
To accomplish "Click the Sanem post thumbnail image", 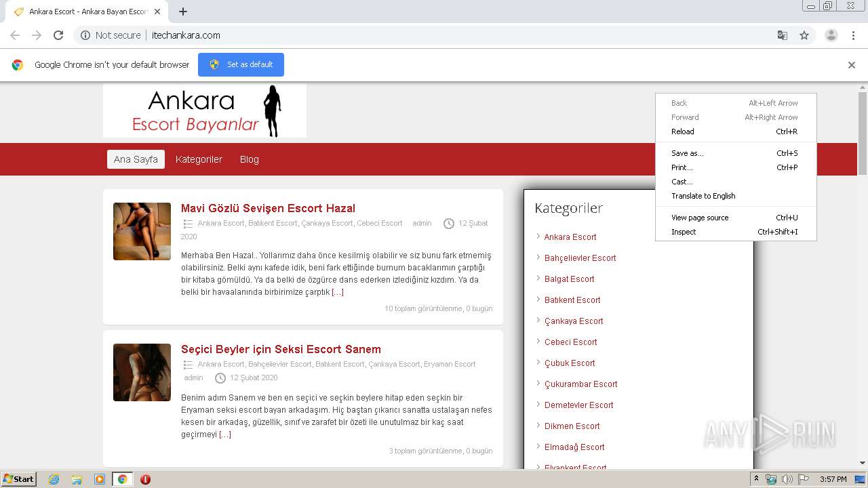I will pyautogui.click(x=142, y=372).
